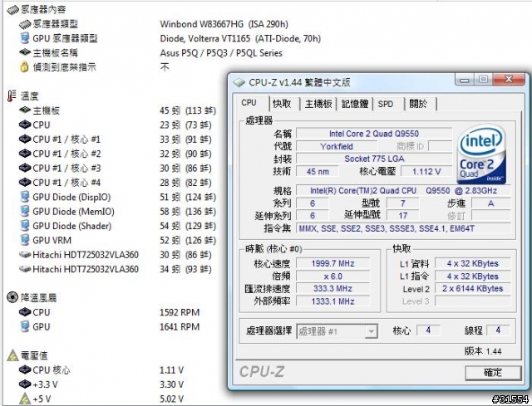Image resolution: width=532 pixels, height=406 pixels.
Task: Open the 主機板 mainboard tab
Action: pos(318,104)
